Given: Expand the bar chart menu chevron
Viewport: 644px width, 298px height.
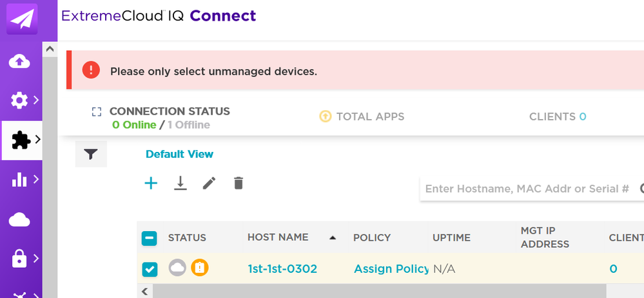Looking at the screenshot, I should [36, 179].
